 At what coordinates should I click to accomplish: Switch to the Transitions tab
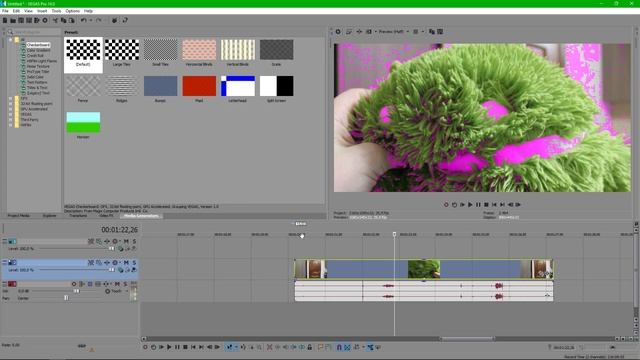78,216
